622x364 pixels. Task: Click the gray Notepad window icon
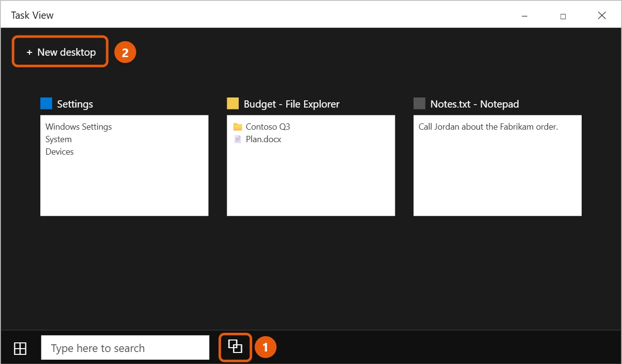point(419,104)
